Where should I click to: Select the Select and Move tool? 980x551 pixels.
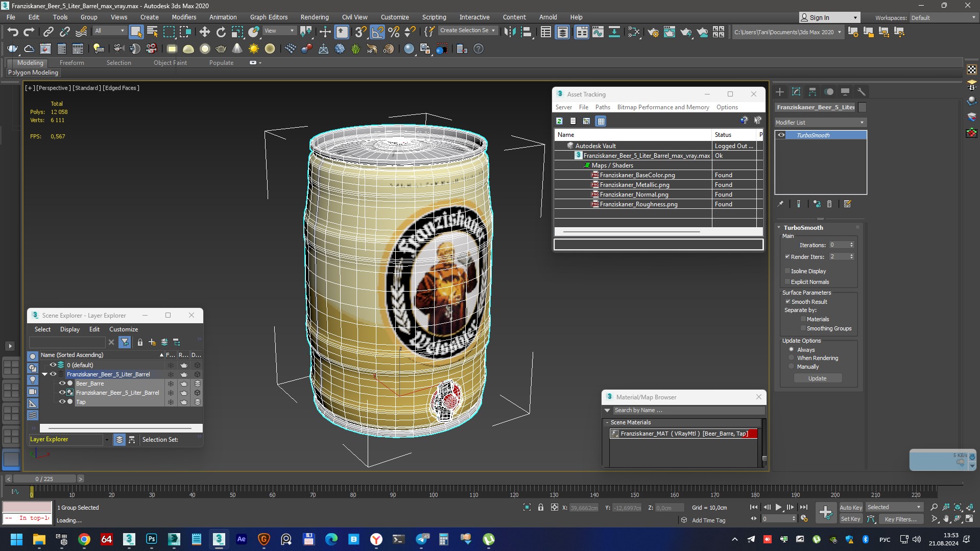(204, 32)
